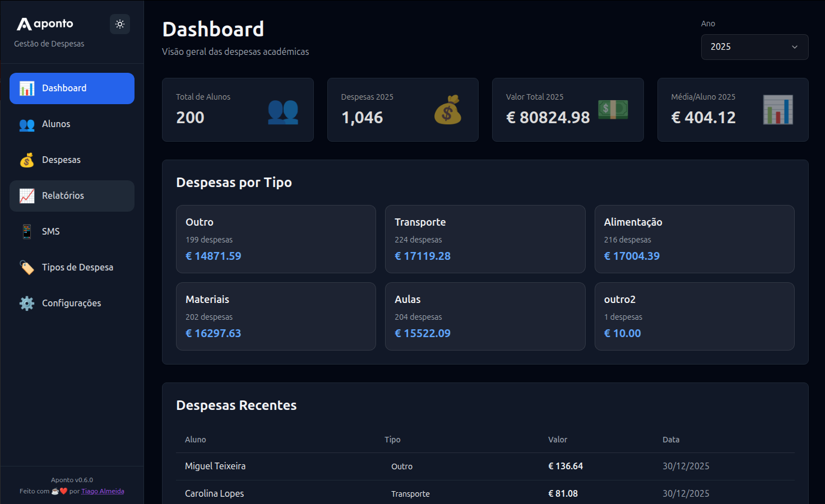Click the SMS phone icon
Screen dimensions: 825x504
(26, 231)
